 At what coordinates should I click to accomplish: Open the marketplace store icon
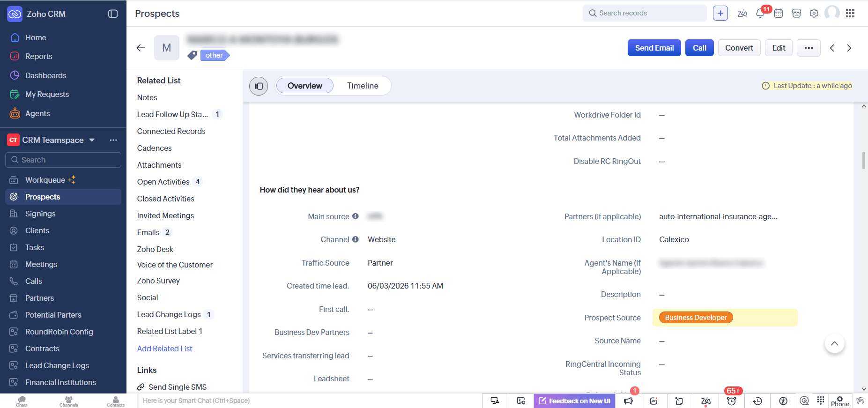[796, 14]
